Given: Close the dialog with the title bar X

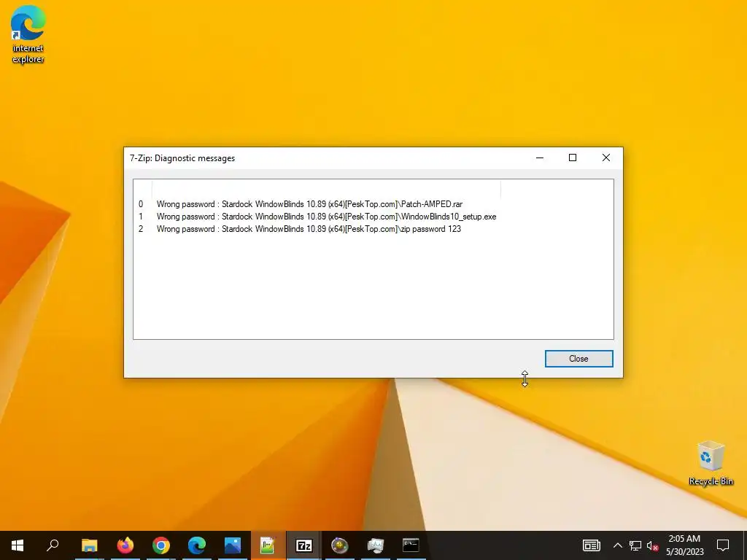Looking at the screenshot, I should [x=606, y=157].
